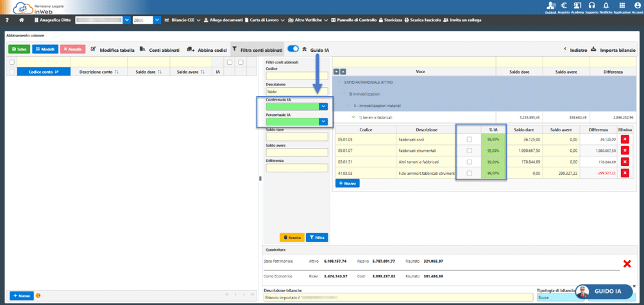This screenshot has height=305, width=644.
Task: Tick the IA checkbox for row 41.03.03
Action: click(469, 173)
